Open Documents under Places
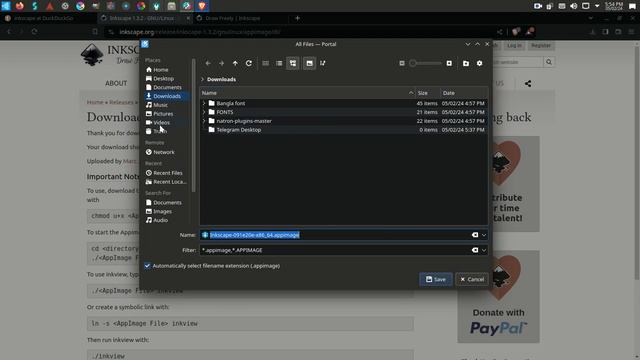The height and width of the screenshot is (360, 640). click(x=164, y=87)
